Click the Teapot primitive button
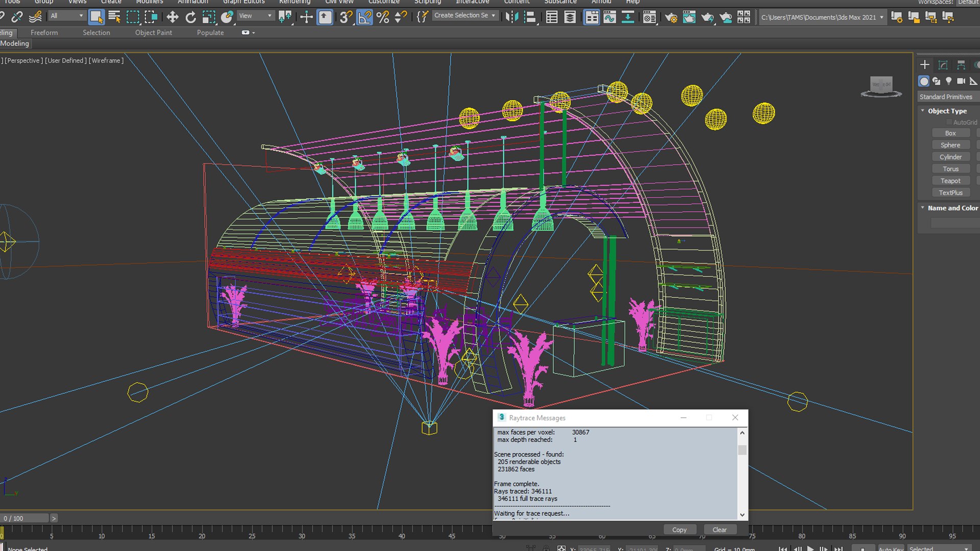The width and height of the screenshot is (980, 551). pos(950,181)
